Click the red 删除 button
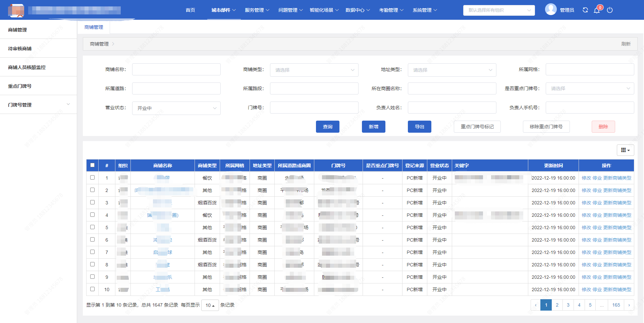Viewport: 644px width, 323px height. pos(603,127)
